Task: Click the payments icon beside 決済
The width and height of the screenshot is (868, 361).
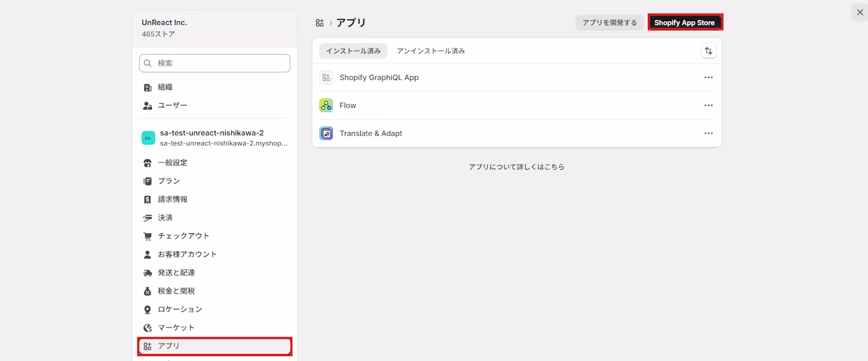Action: pos(148,218)
